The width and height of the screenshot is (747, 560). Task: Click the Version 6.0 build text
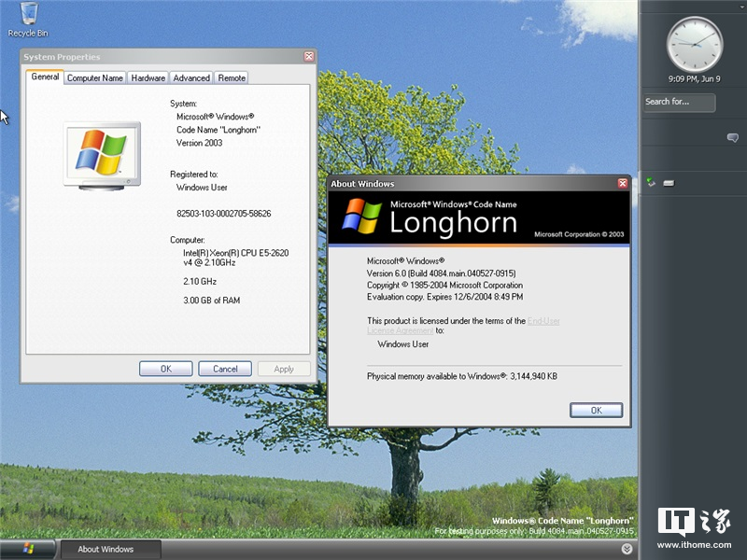(x=441, y=273)
